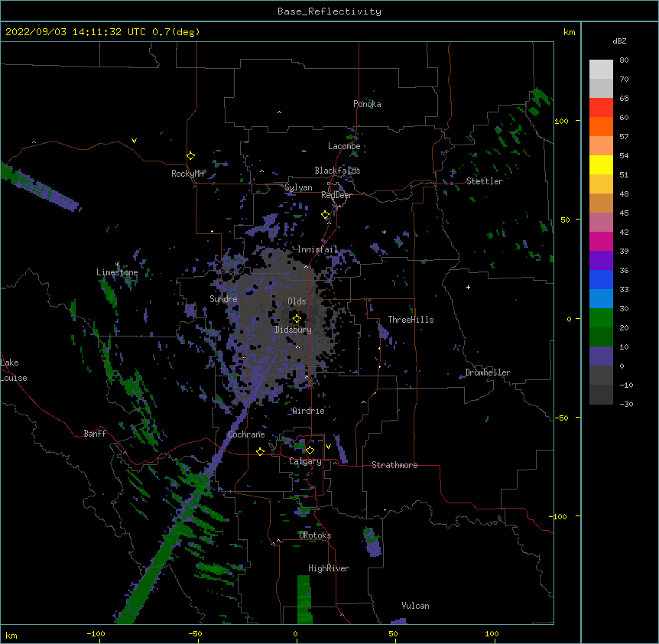The height and width of the screenshot is (644, 659).
Task: Click the RedDeer label
Action: coord(336,195)
